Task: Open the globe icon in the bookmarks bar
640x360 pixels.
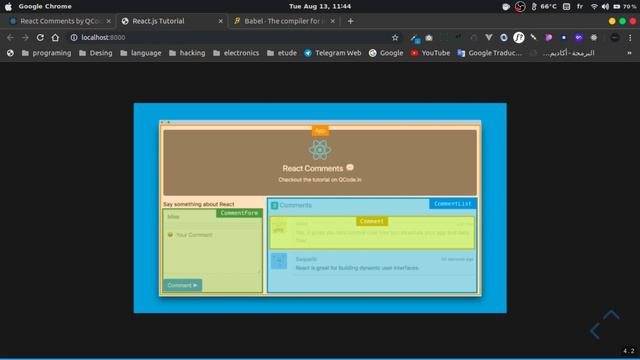Action: (x=10, y=53)
